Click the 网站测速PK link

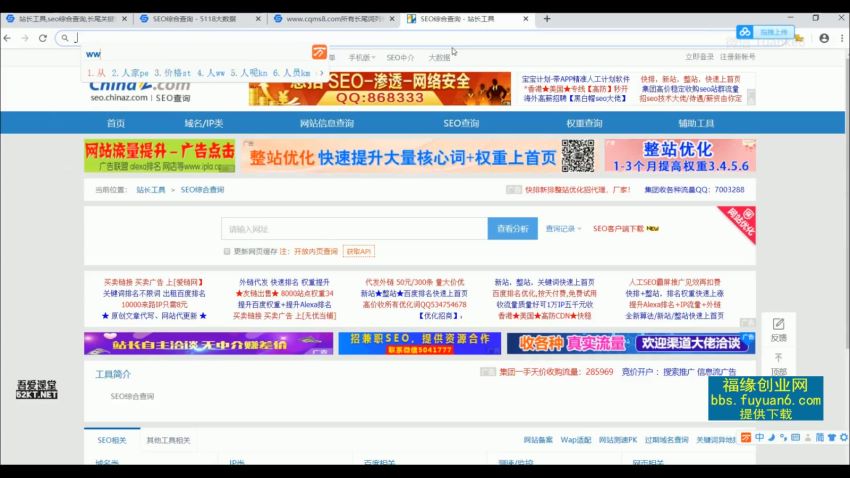click(617, 440)
